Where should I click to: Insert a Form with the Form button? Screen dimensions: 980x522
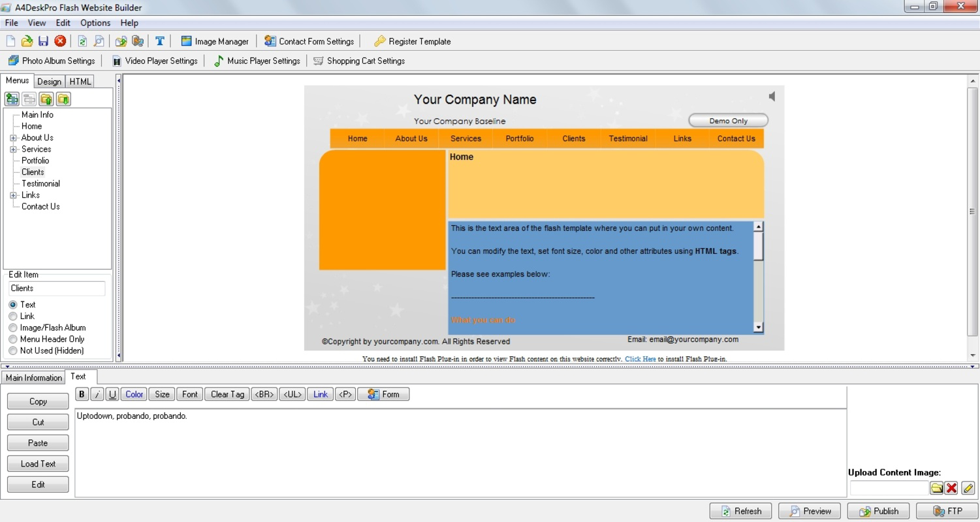383,394
